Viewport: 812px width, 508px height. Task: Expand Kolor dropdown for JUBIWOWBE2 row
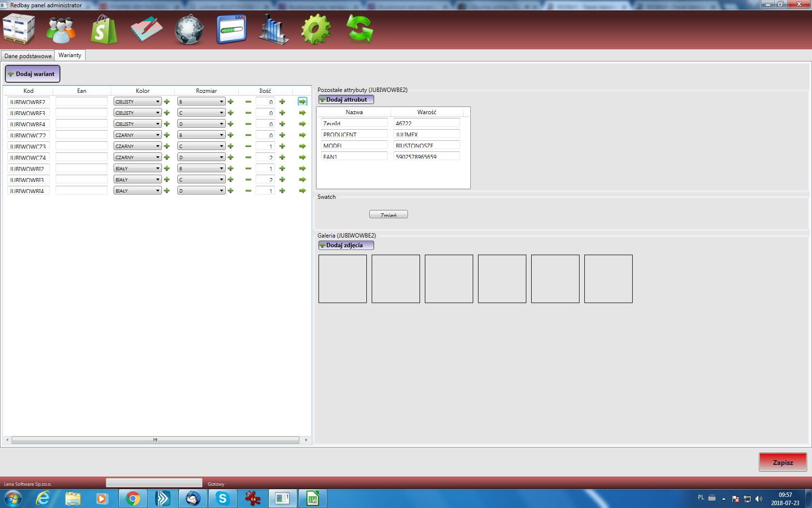158,102
